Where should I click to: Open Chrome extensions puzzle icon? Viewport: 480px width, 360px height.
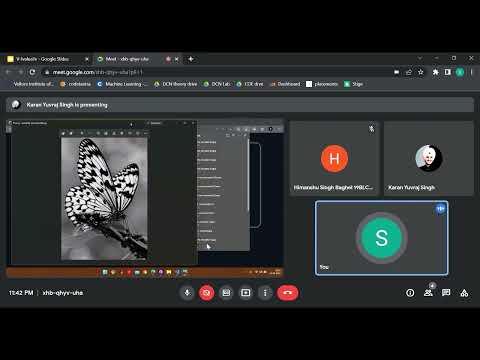click(435, 72)
